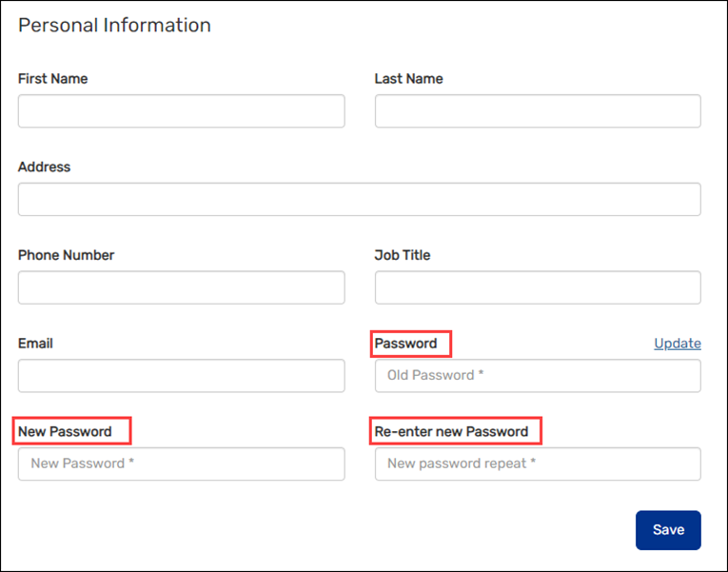
Task: Click the Last Name label
Action: pos(408,79)
